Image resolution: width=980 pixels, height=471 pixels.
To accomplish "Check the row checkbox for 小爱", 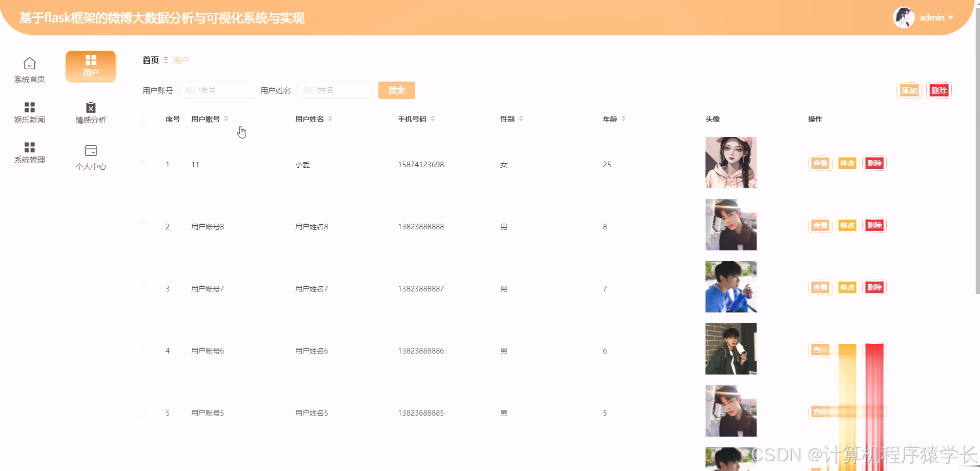I will tap(144, 164).
